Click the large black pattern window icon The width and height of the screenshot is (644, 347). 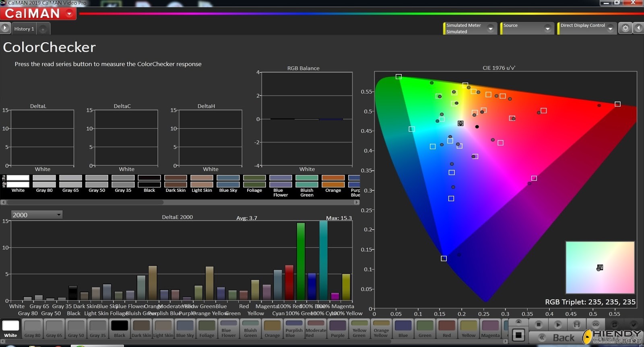point(518,335)
